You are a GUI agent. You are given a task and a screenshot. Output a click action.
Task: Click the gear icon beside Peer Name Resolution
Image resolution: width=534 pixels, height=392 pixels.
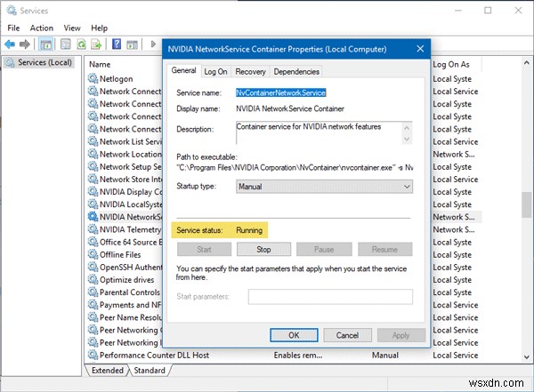tap(93, 316)
